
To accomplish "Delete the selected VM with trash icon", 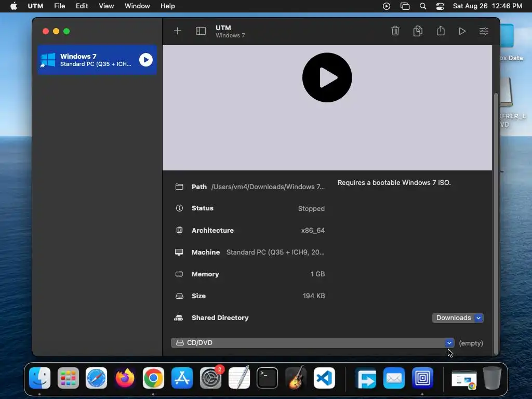I will (395, 31).
